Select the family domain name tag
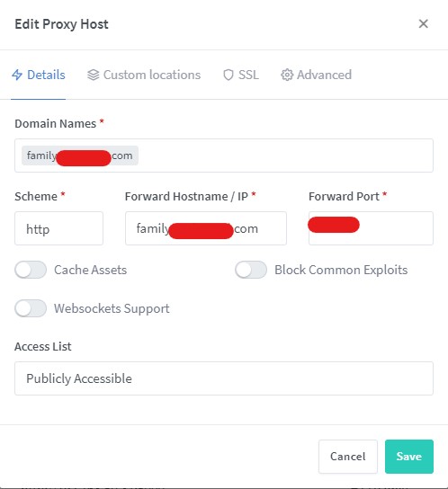Image resolution: width=448 pixels, height=489 pixels. click(x=80, y=156)
